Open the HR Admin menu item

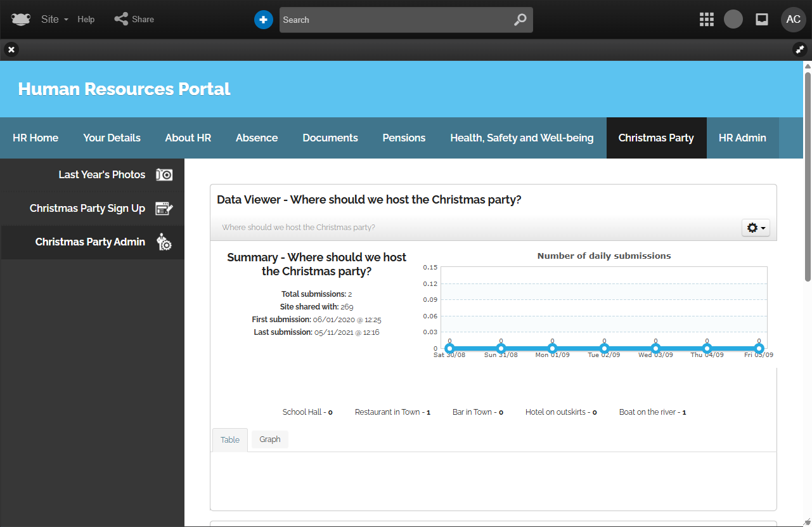[742, 138]
